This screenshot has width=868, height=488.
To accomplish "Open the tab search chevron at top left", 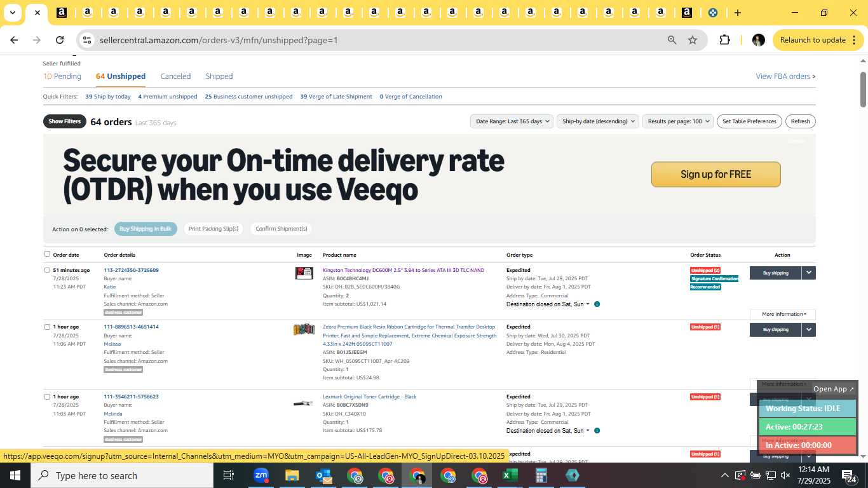I will click(x=12, y=13).
